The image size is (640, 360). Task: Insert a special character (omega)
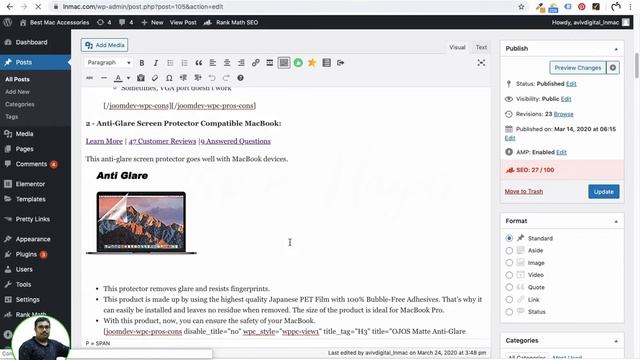tap(169, 78)
